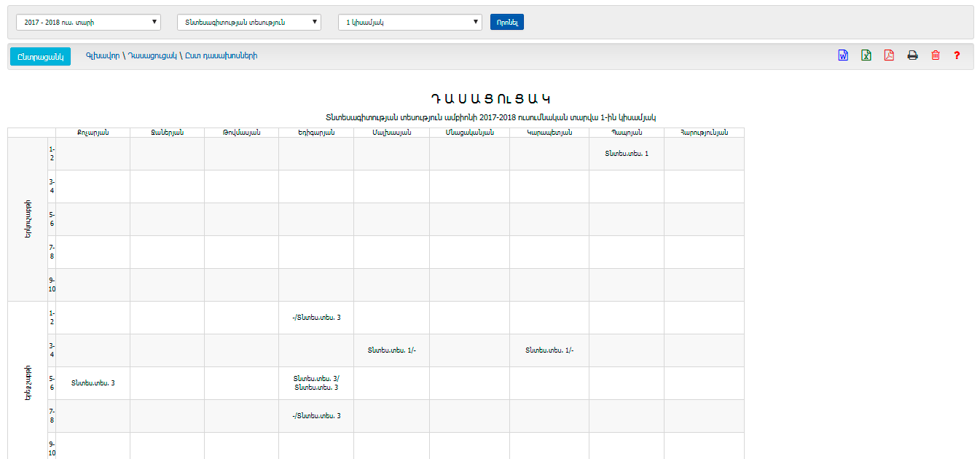The image size is (980, 459).
Task: Click the Պապոյան column header
Action: click(626, 133)
